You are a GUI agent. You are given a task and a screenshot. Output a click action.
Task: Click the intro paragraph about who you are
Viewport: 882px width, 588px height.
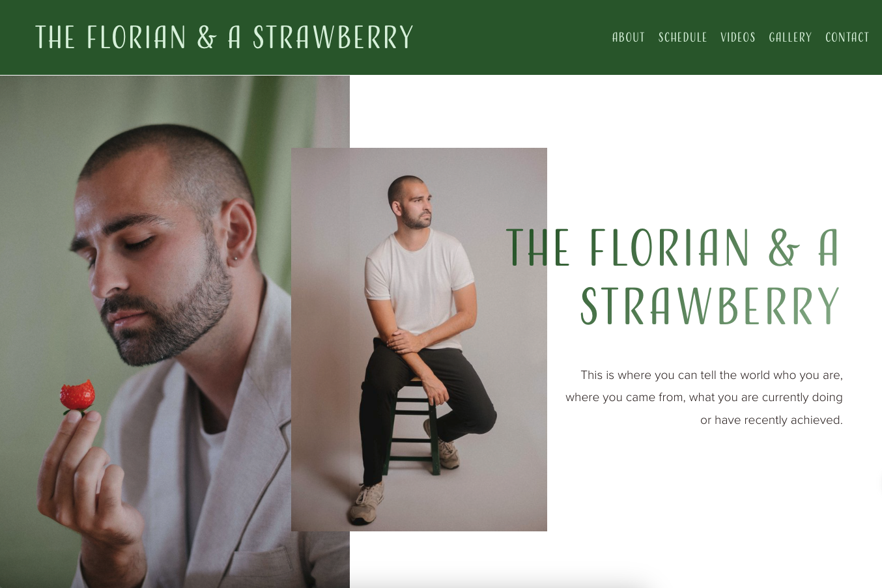click(704, 397)
